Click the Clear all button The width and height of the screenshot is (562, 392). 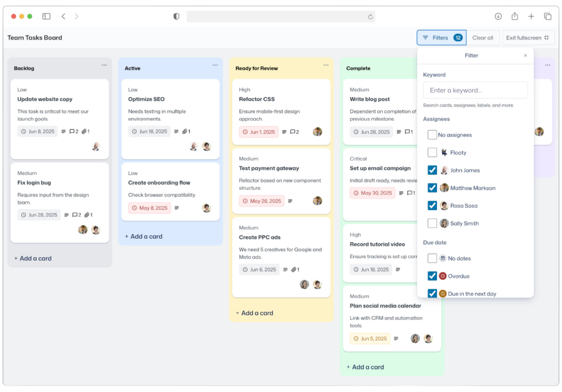(x=482, y=37)
